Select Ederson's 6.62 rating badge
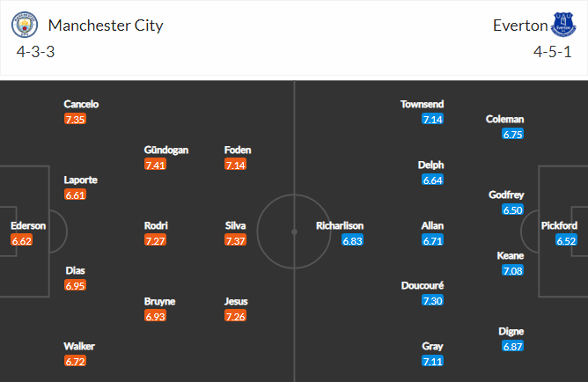The height and width of the screenshot is (382, 588). (x=22, y=240)
